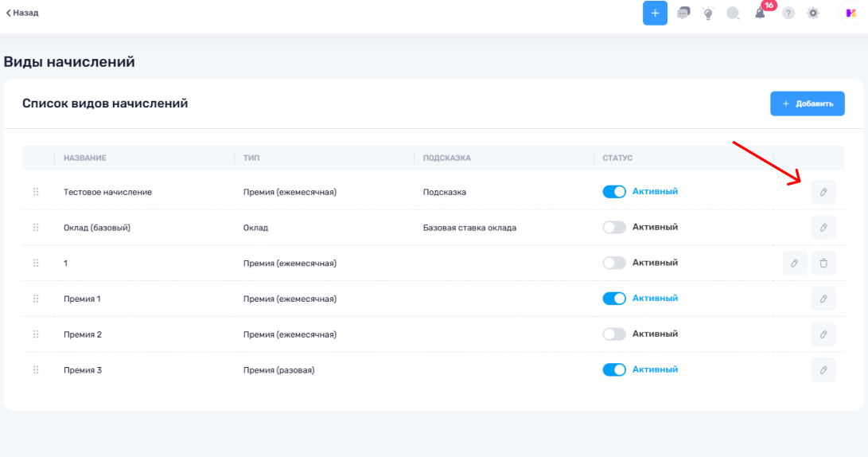
Task: Open the settings gear in header
Action: 812,14
